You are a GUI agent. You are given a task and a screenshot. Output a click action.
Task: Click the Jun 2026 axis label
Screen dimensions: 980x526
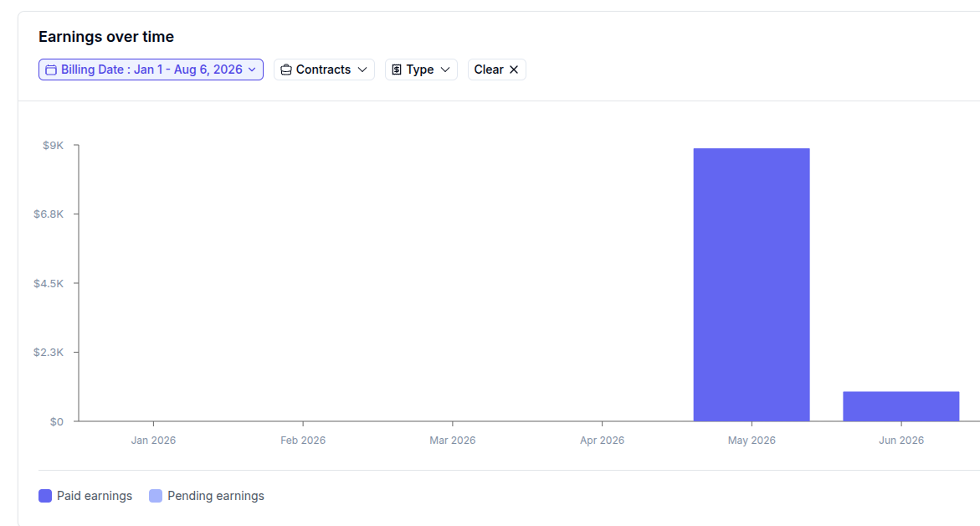click(900, 441)
